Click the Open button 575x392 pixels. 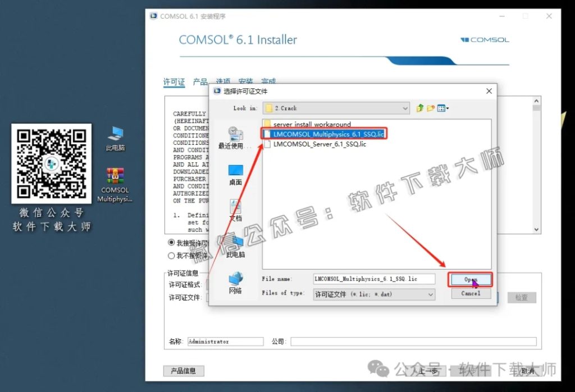pos(471,279)
